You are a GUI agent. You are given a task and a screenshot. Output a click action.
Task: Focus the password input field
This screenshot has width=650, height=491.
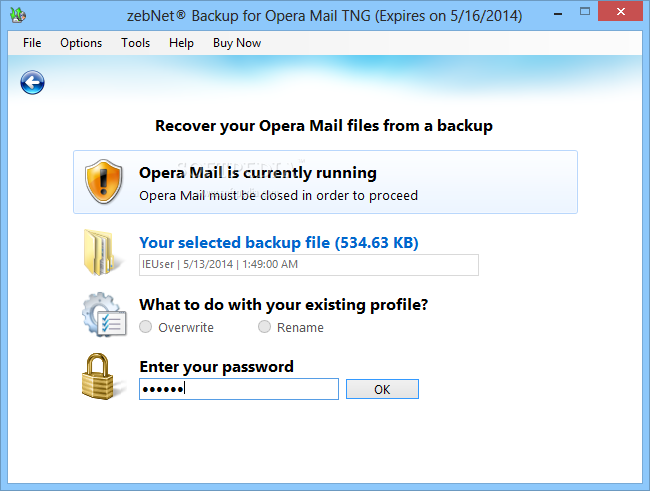239,389
